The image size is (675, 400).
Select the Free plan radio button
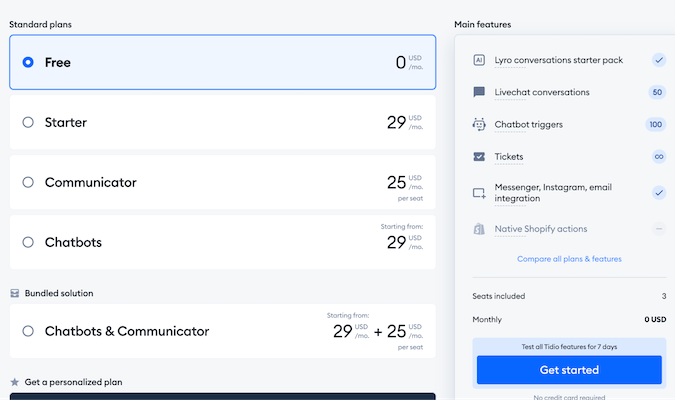pos(28,62)
